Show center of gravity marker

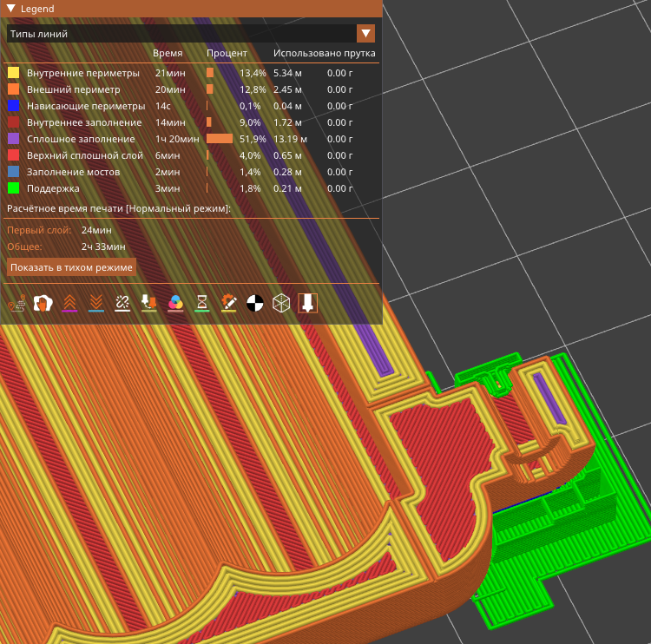pyautogui.click(x=255, y=303)
